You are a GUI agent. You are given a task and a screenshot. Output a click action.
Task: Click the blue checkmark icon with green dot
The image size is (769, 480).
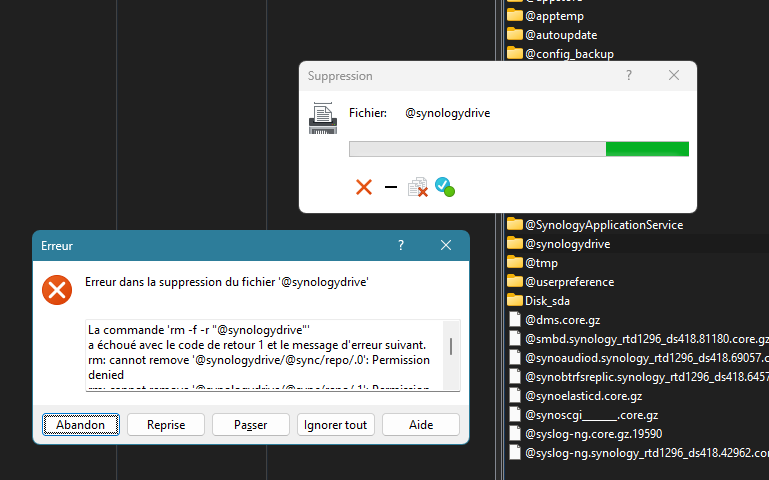(x=444, y=186)
